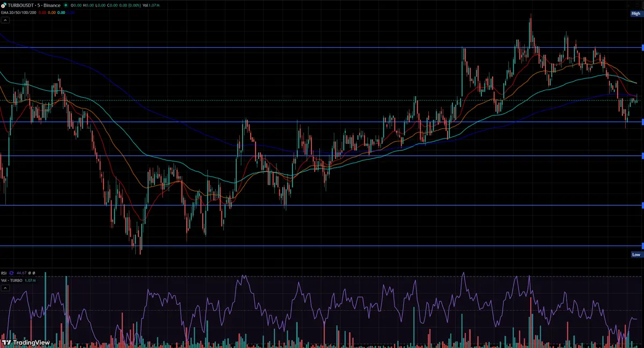Click the red EMA 20 value

coord(42,12)
